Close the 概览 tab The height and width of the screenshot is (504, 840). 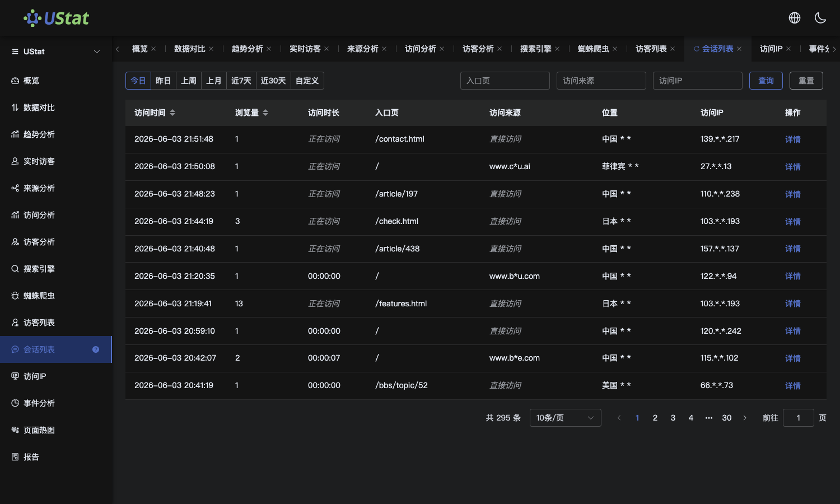[x=153, y=49]
